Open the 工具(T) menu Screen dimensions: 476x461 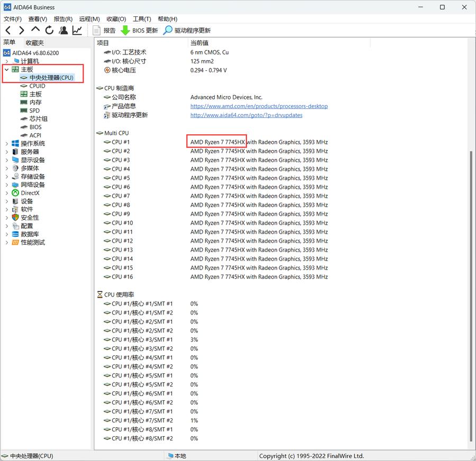[x=142, y=19]
